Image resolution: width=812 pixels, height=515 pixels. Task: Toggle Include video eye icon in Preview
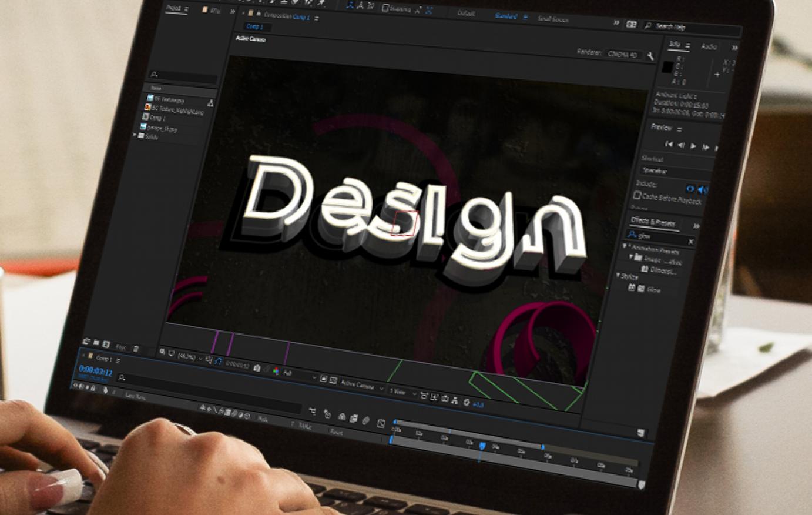(x=690, y=189)
